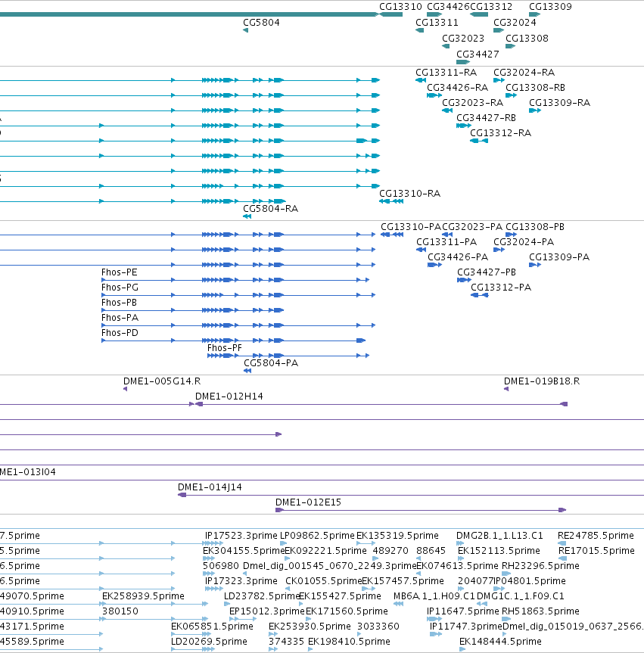Click protein CG5804-PA
The height and width of the screenshot is (653, 644).
271,363
